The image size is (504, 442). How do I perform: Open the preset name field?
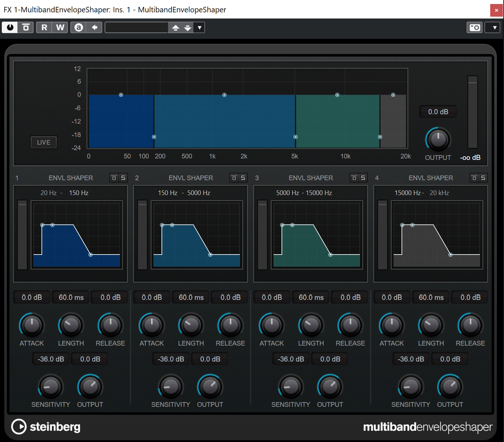pyautogui.click(x=136, y=28)
